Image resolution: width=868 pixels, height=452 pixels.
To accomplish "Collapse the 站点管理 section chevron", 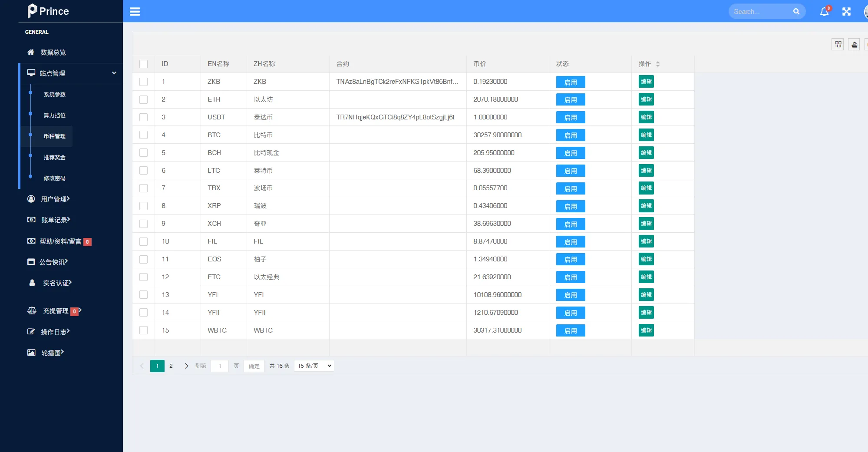I will [x=114, y=73].
